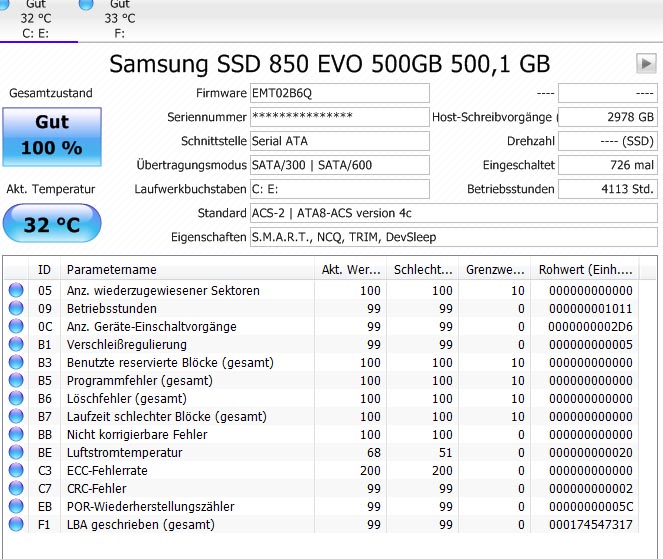Click raw value 0000000002D6

591,326
